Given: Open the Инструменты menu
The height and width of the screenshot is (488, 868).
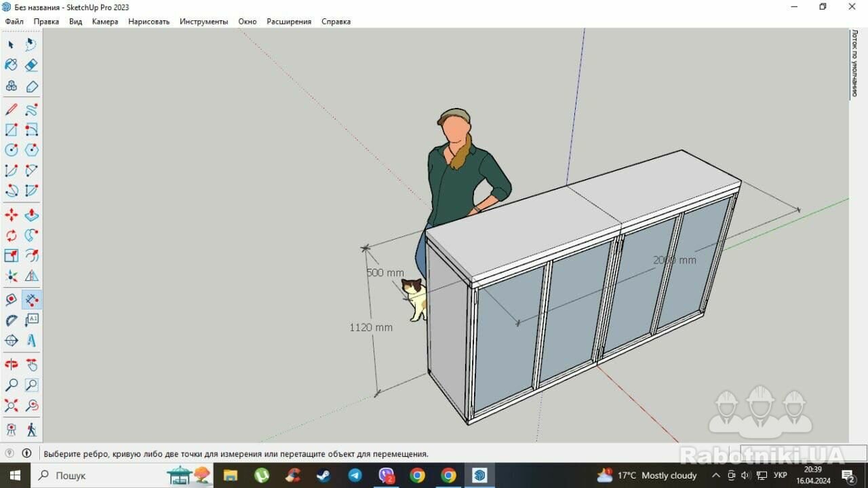Looking at the screenshot, I should click(203, 22).
